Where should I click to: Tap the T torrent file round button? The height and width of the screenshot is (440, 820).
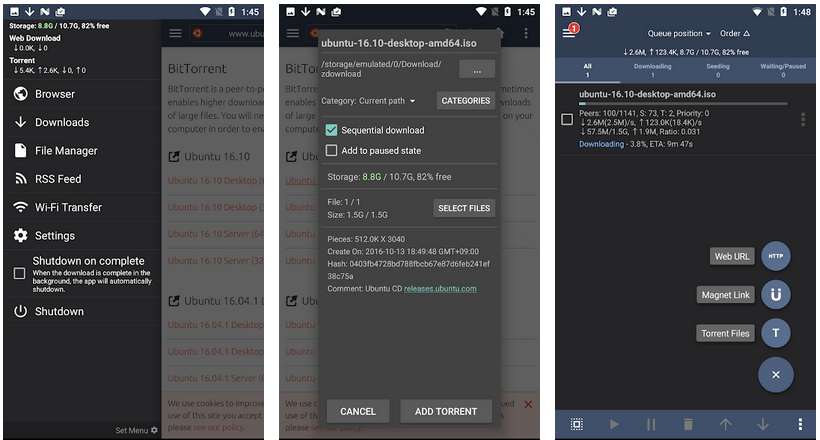[x=776, y=333]
